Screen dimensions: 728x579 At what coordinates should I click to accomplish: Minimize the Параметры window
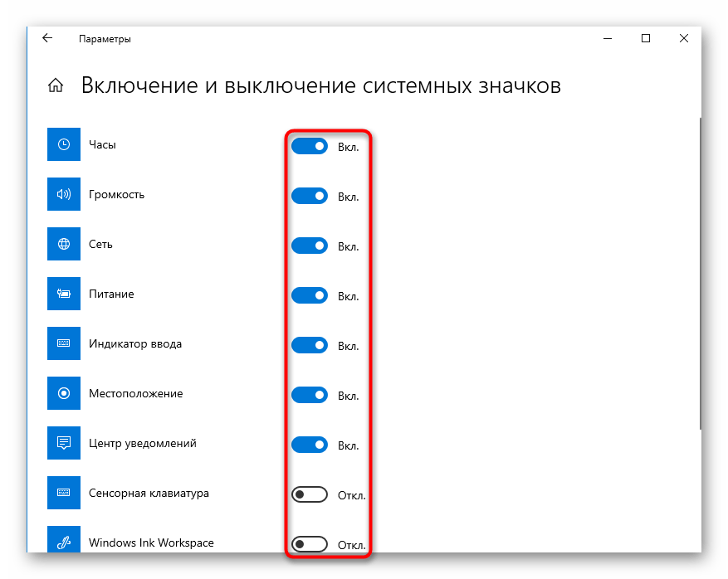click(x=608, y=38)
